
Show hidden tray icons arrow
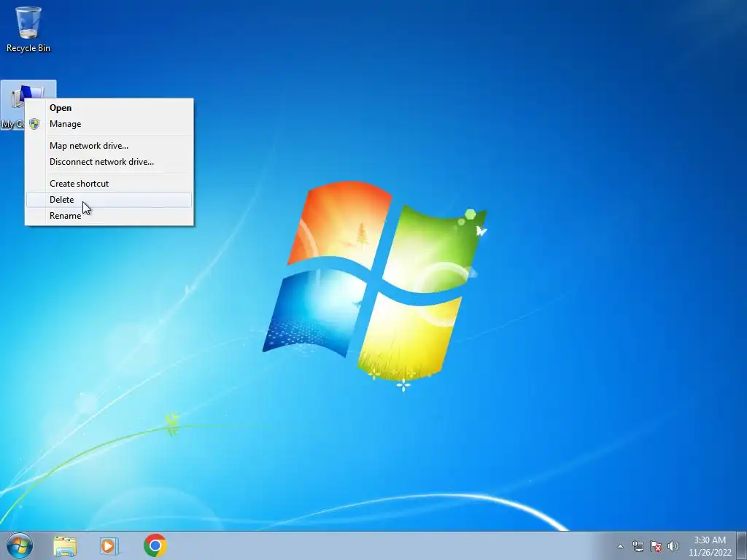620,546
